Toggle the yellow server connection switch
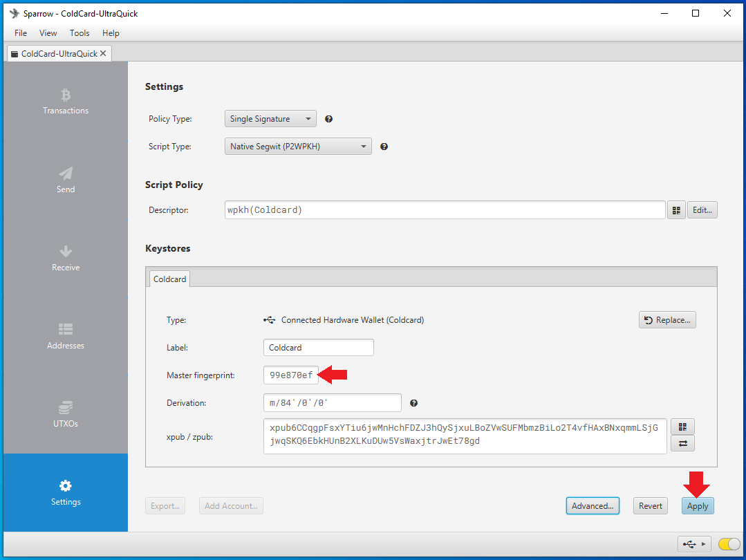The width and height of the screenshot is (746, 560). click(x=729, y=544)
